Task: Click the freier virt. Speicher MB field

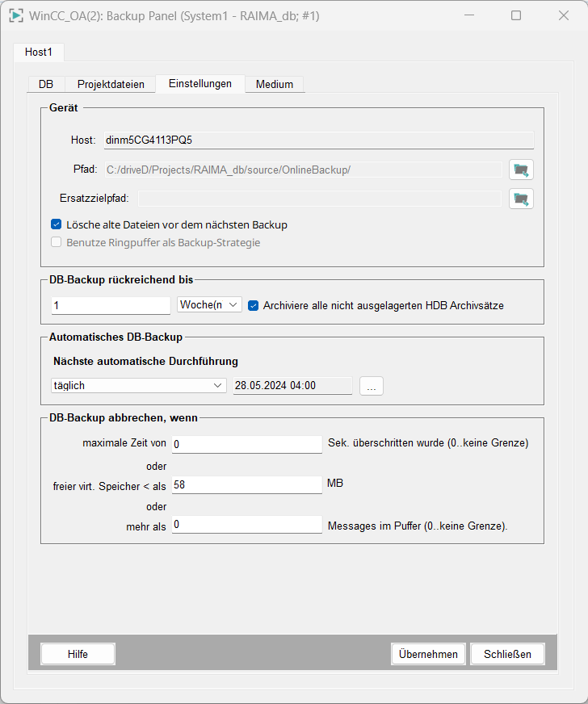Action: pos(246,484)
